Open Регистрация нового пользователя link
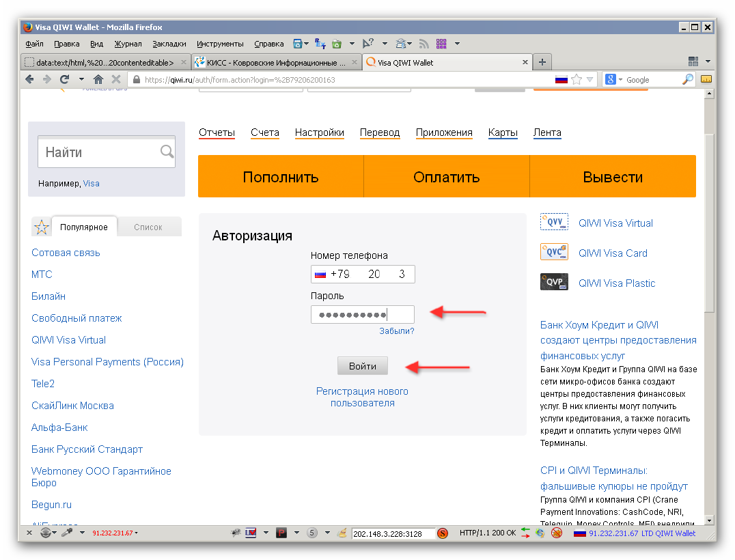Viewport: 735px width, 560px height. pyautogui.click(x=362, y=397)
